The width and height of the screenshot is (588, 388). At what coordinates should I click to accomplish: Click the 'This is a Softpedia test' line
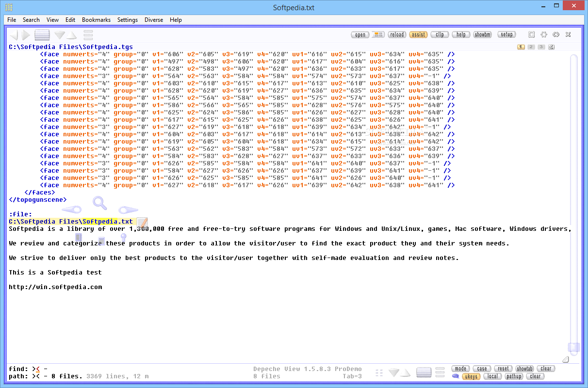(x=55, y=273)
